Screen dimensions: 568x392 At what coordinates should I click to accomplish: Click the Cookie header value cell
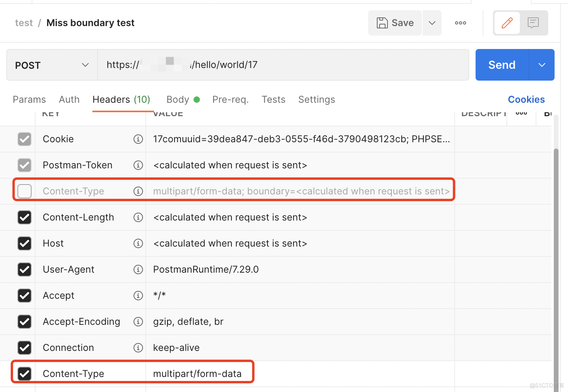click(300, 139)
